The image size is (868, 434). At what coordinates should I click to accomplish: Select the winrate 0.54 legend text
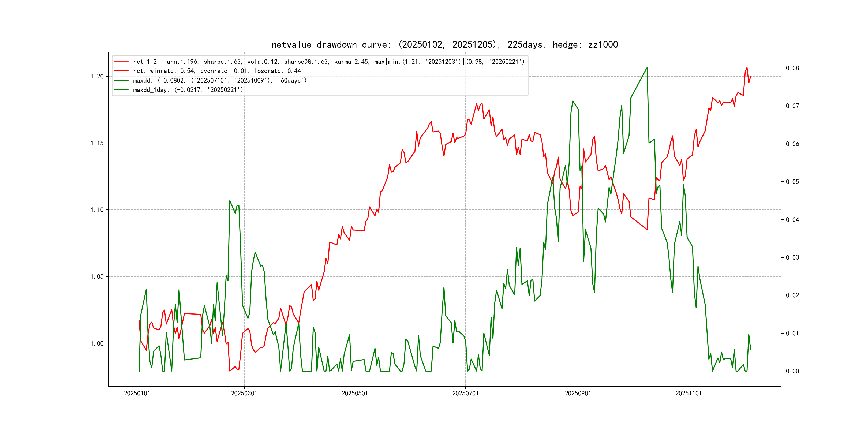click(217, 71)
